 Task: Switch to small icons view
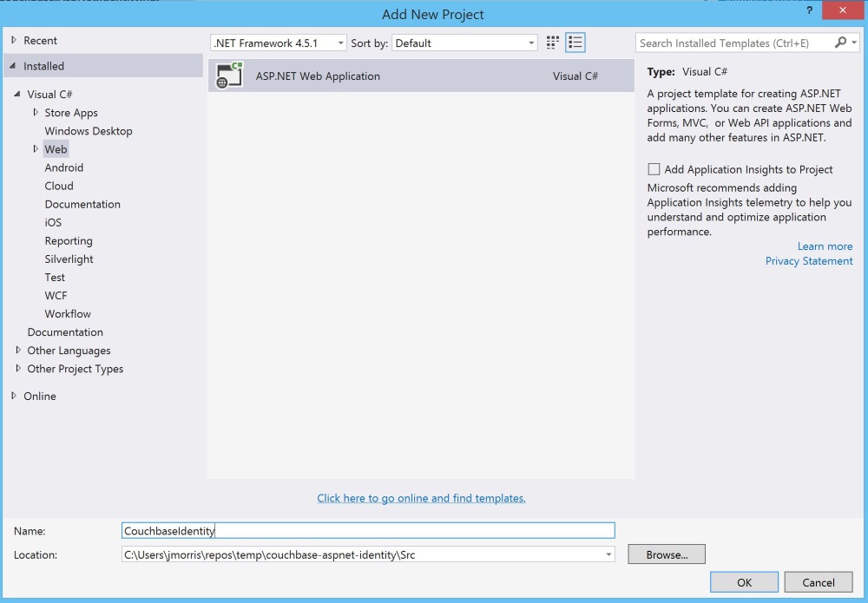[x=552, y=43]
